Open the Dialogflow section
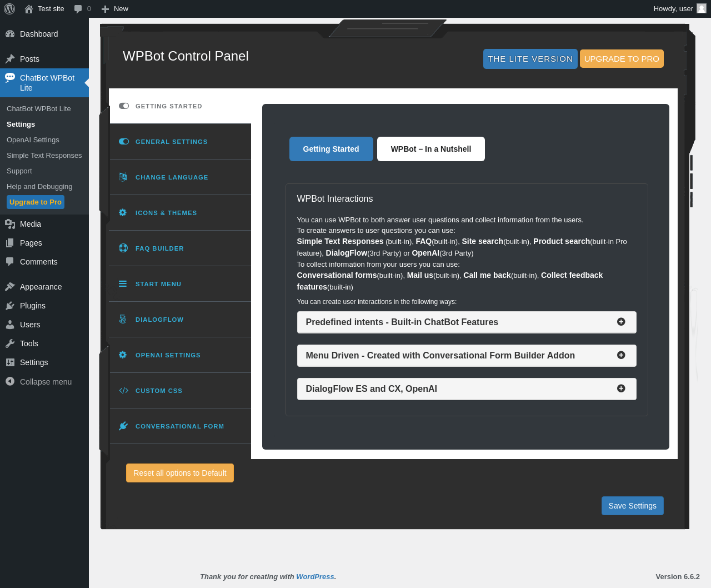This screenshot has height=588, width=711. point(181,320)
